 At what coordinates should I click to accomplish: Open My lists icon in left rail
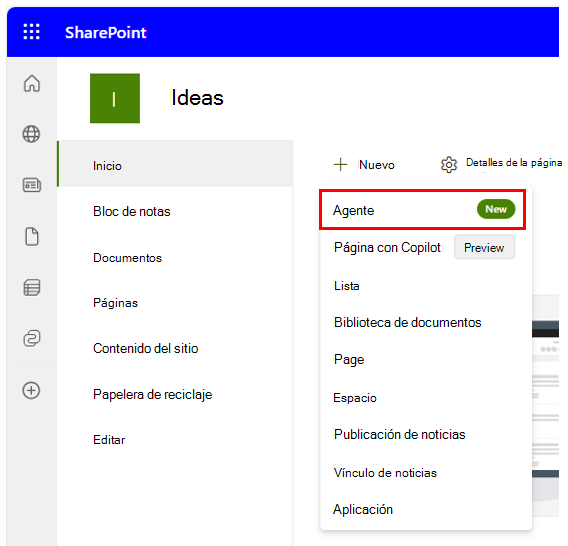point(32,288)
